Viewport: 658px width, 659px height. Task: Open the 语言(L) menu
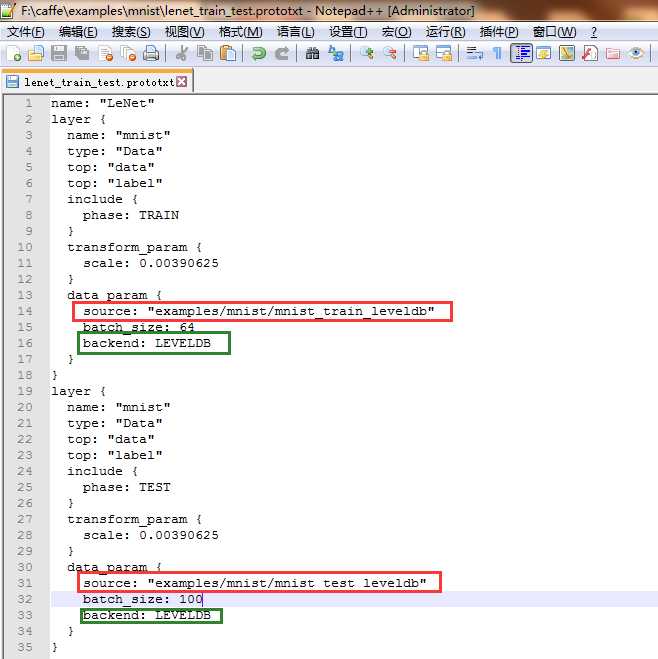coord(295,32)
